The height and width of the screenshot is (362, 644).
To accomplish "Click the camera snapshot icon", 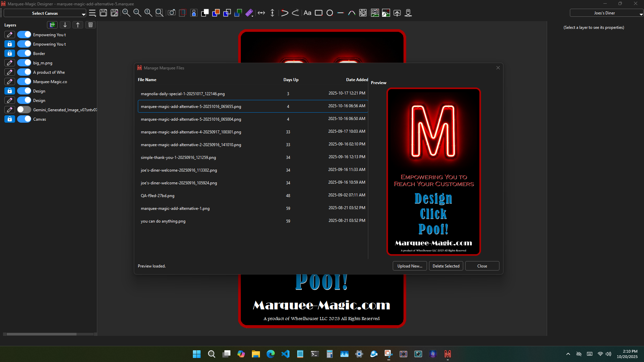I will [172, 13].
